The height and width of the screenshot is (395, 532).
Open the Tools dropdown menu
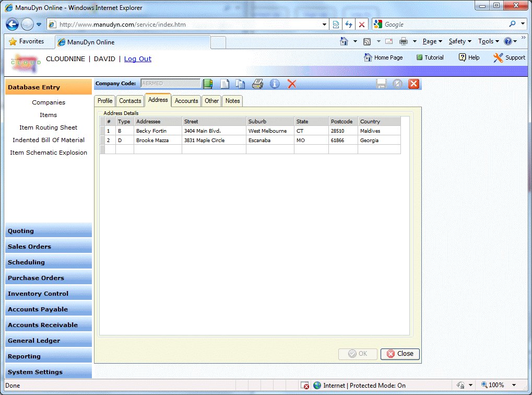point(488,41)
